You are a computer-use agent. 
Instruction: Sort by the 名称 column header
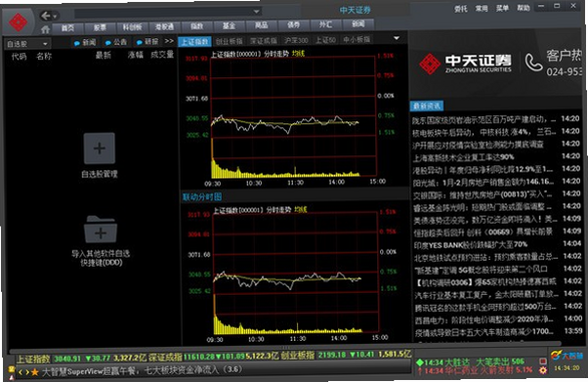pyautogui.click(x=44, y=57)
